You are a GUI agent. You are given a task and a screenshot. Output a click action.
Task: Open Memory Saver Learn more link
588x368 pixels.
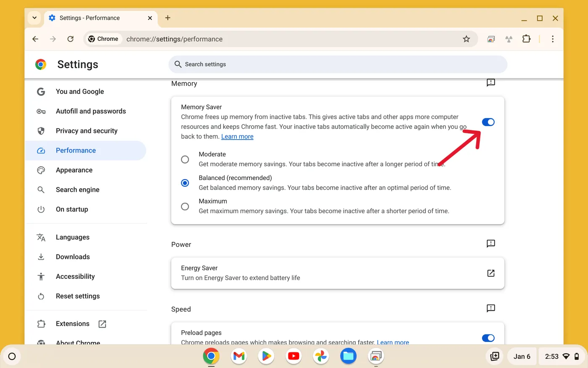(237, 136)
